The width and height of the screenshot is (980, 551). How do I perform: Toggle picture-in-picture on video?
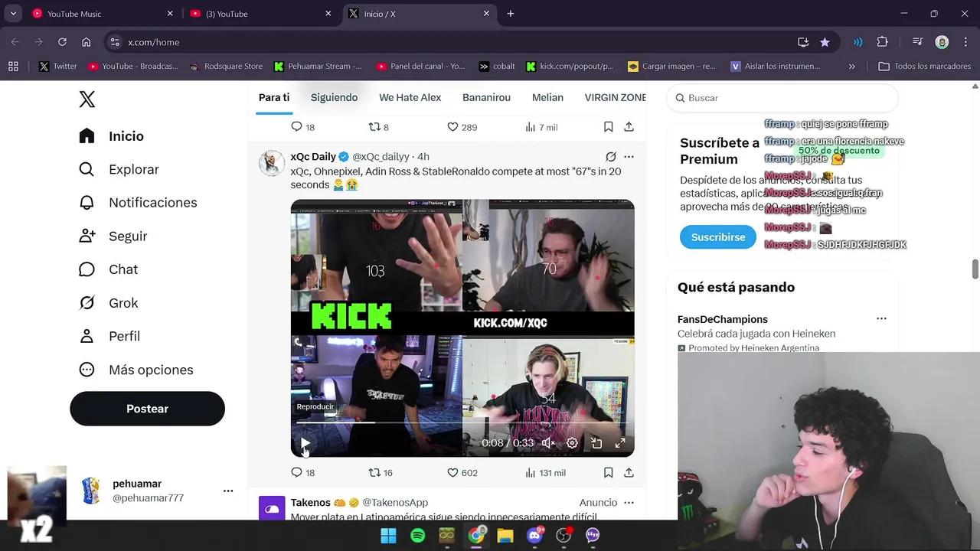[x=596, y=443]
